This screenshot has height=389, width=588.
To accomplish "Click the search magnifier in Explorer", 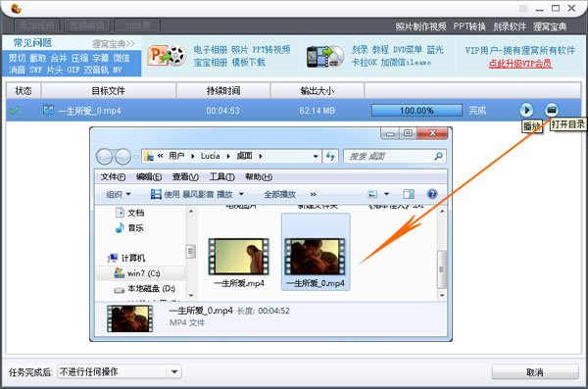I will 438,156.
